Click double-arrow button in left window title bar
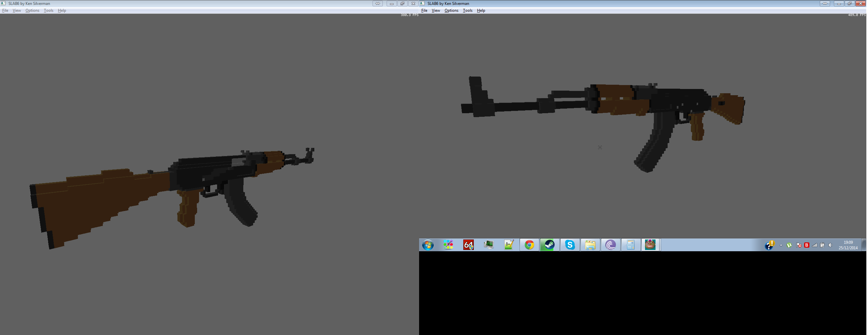 (x=378, y=3)
